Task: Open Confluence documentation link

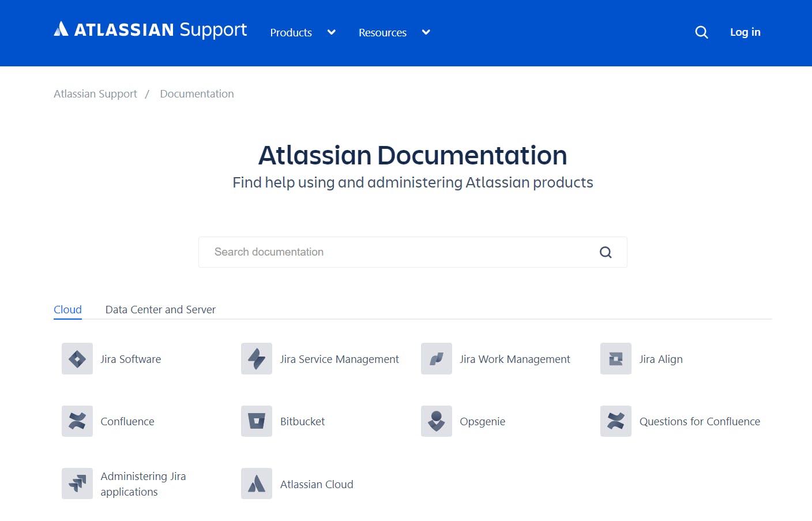Action: tap(127, 421)
